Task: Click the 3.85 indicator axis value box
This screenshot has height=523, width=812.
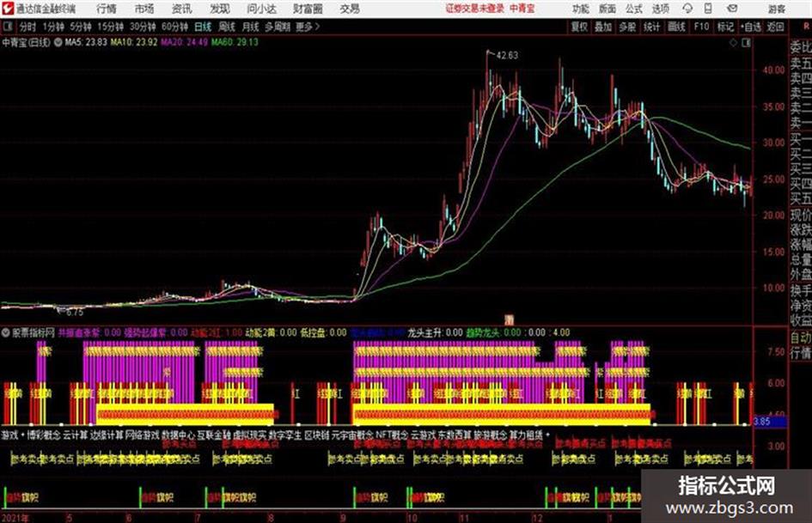Action: pyautogui.click(x=770, y=422)
